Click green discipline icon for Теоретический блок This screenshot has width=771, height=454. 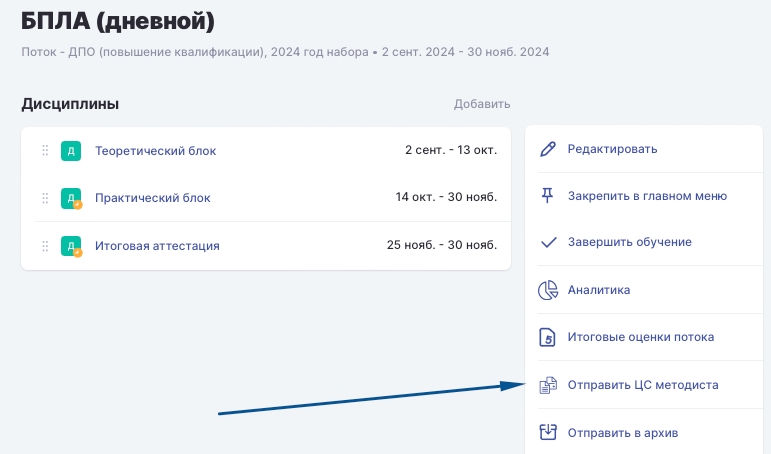(x=70, y=151)
